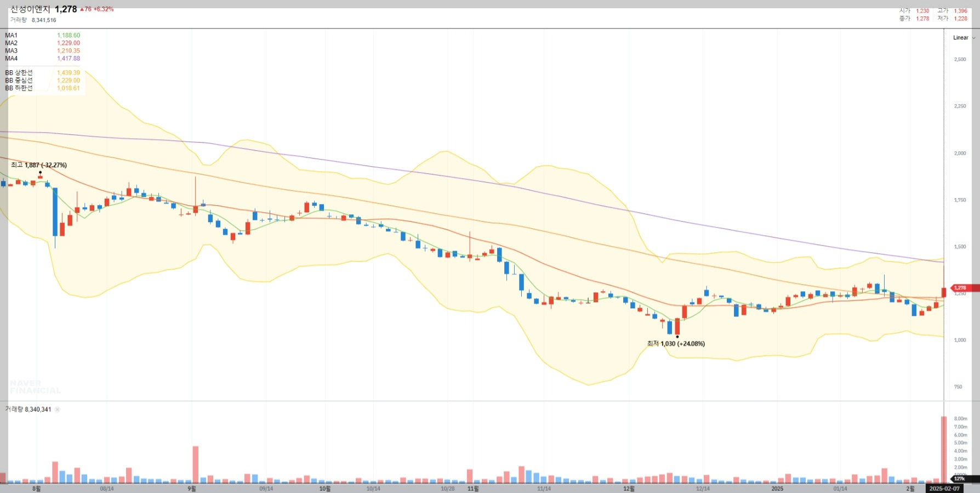Click the 2,250 price axis label
980x493 pixels.
click(x=960, y=106)
